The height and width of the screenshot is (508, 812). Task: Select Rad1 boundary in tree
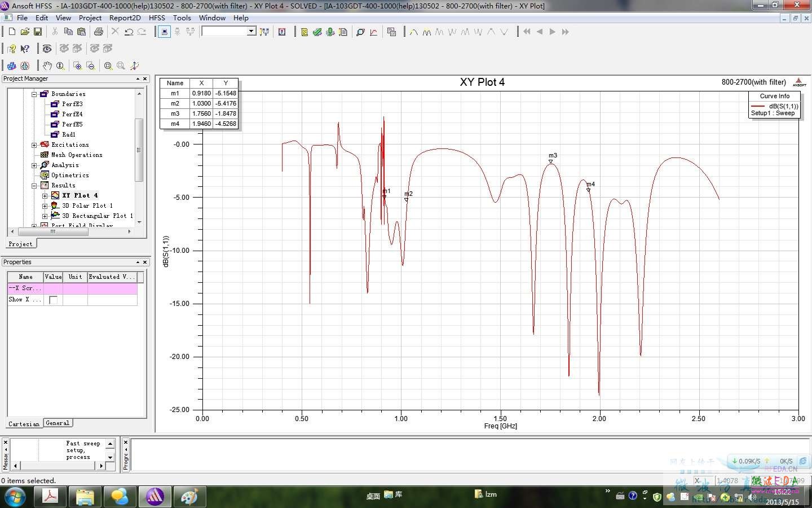click(69, 135)
